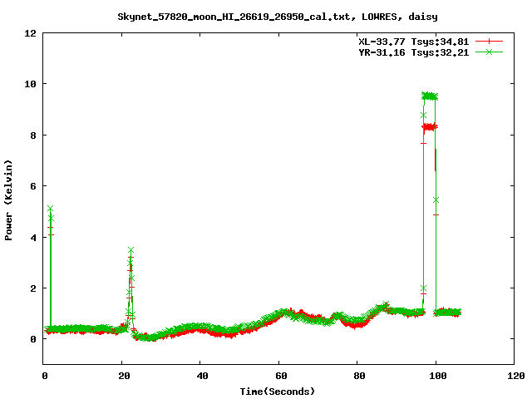Image resolution: width=532 pixels, height=399 pixels.
Task: Click the y-axis tick label 12
Action: (31, 33)
